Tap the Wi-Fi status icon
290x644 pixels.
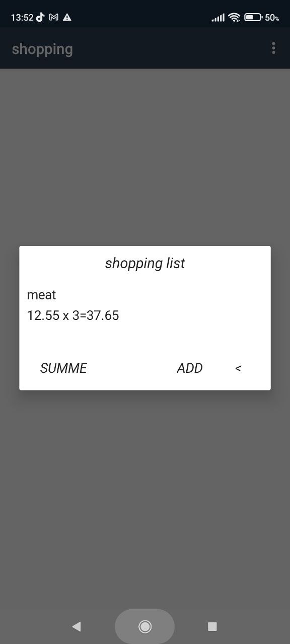pyautogui.click(x=234, y=17)
